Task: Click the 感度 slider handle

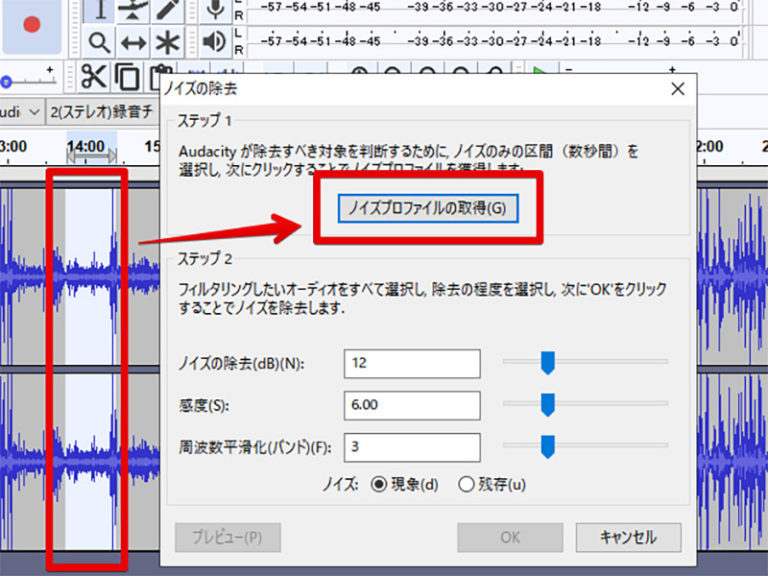Action: click(x=548, y=405)
